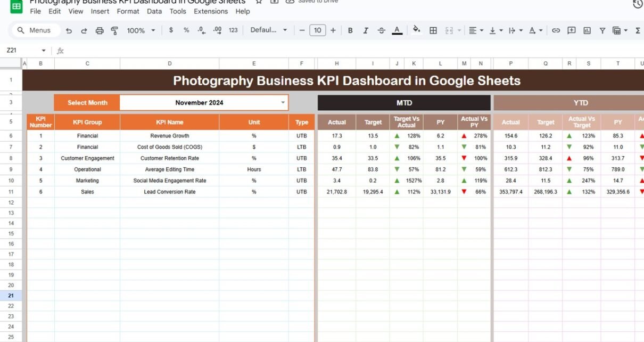The image size is (644, 342).
Task: Click the Cost of Goods Sold (COGS) cell
Action: [170, 147]
